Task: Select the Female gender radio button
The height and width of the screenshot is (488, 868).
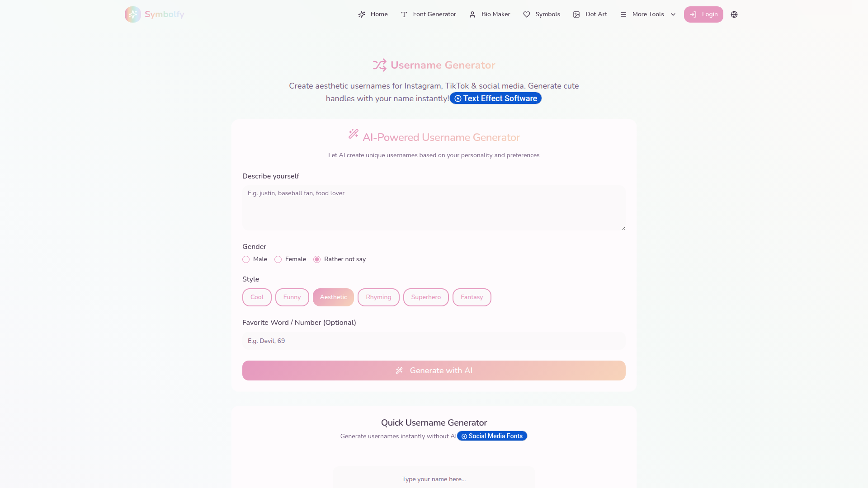Action: (278, 259)
